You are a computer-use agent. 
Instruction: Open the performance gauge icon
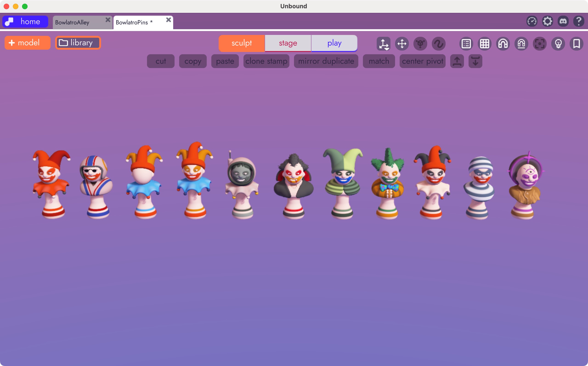[x=532, y=21]
